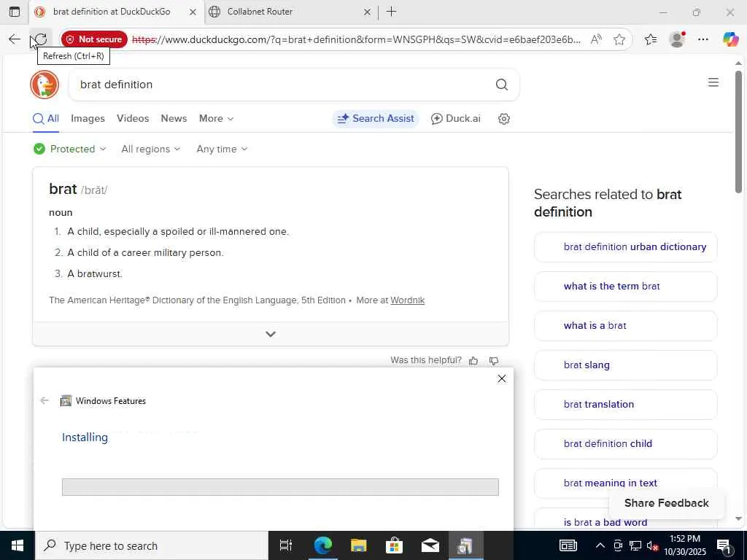Click the back arrow in Windows Features dialog
The height and width of the screenshot is (560, 747).
44,400
